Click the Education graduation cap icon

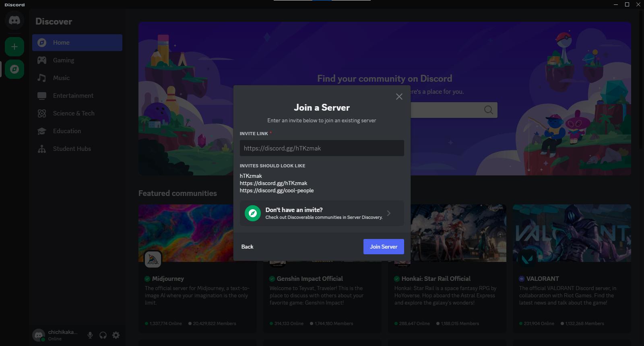point(42,131)
